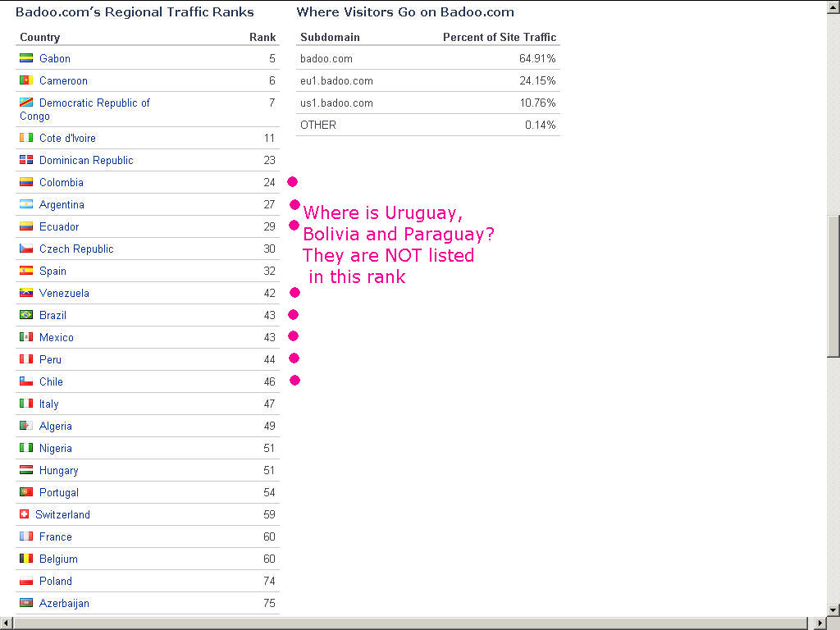840x630 pixels.
Task: Click the Peru flag icon
Action: click(x=26, y=359)
